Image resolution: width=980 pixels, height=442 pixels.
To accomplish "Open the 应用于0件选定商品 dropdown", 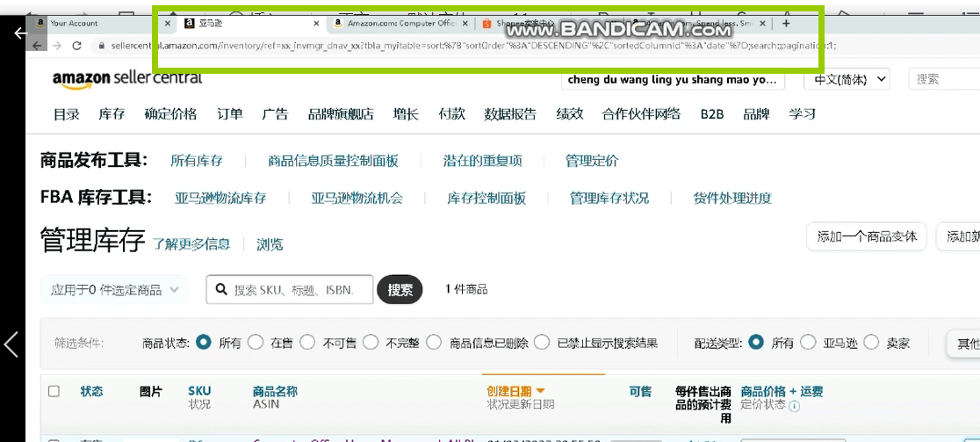I will click(x=114, y=289).
